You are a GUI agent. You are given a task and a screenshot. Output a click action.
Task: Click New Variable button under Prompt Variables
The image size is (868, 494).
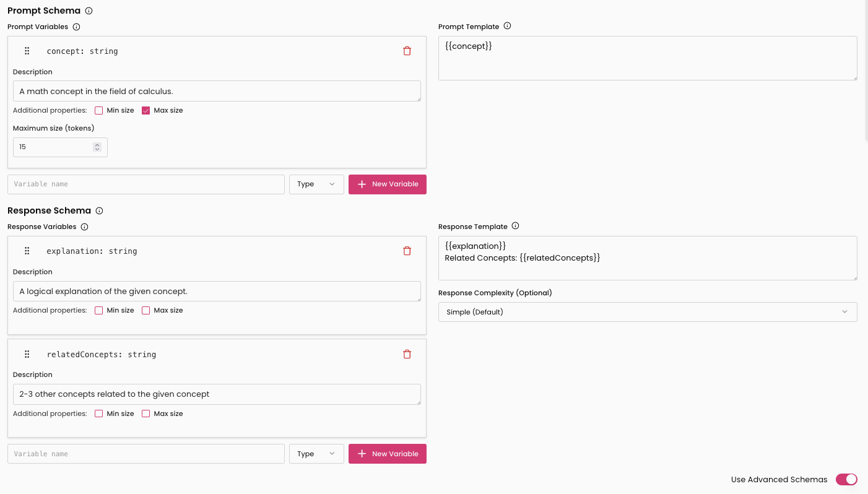pos(388,184)
